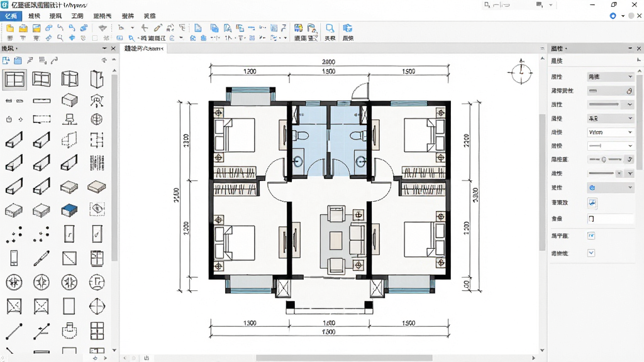The width and height of the screenshot is (644, 362).
Task: Choose the desk with computer symbol in the library
Action: pos(69,119)
